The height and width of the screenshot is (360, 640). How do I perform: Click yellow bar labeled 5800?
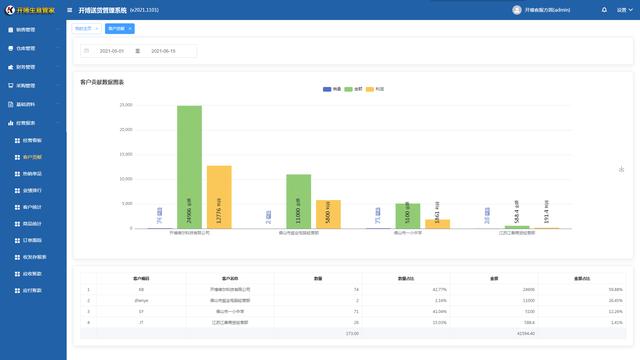point(329,214)
